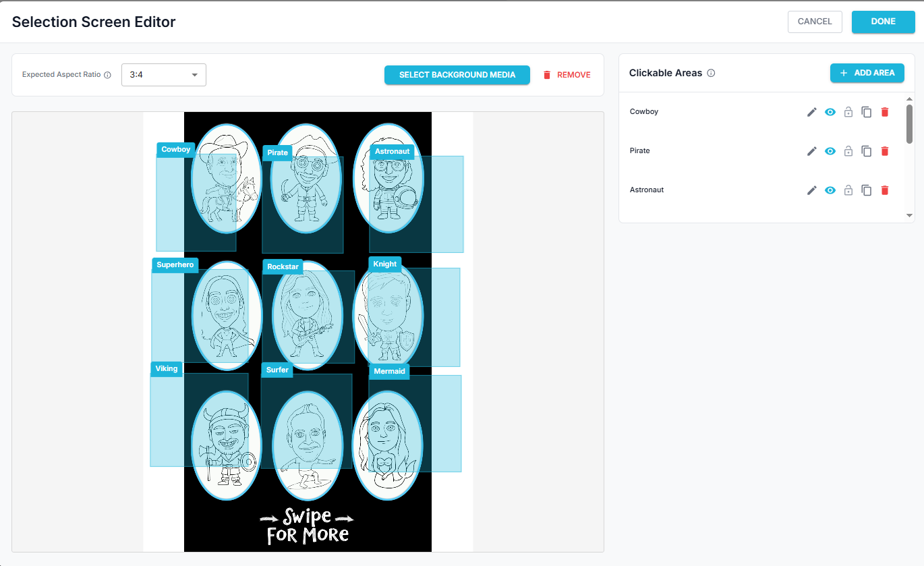Delete the Pirate clickable area
The height and width of the screenshot is (566, 924).
pos(885,151)
